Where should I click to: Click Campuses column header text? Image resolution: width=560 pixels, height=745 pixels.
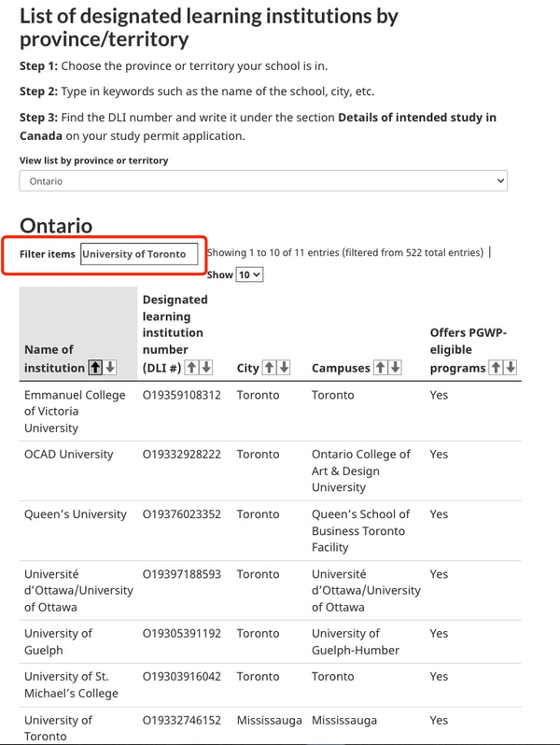pyautogui.click(x=341, y=368)
